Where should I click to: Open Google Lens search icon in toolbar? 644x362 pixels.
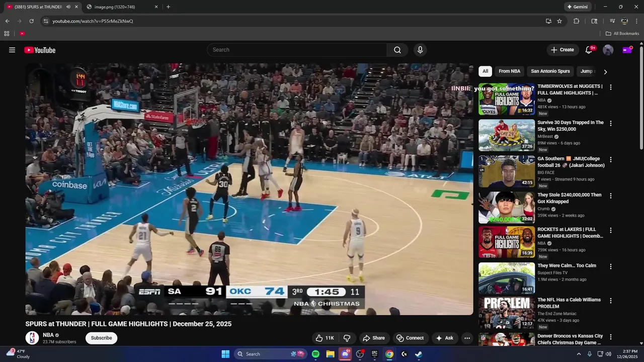594,21
